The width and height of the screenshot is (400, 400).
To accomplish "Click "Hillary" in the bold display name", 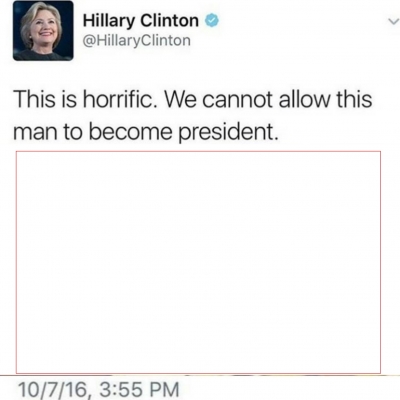I will tap(108, 21).
